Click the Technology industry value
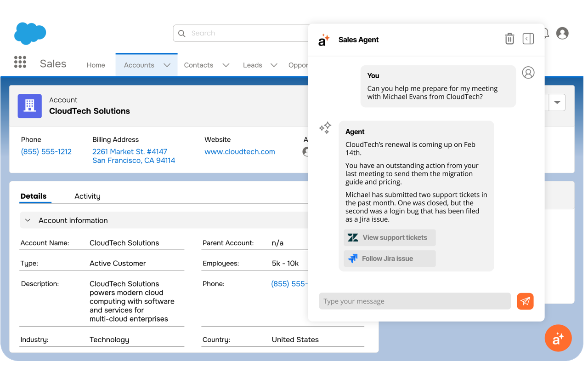This screenshot has height=368, width=588. (x=109, y=340)
